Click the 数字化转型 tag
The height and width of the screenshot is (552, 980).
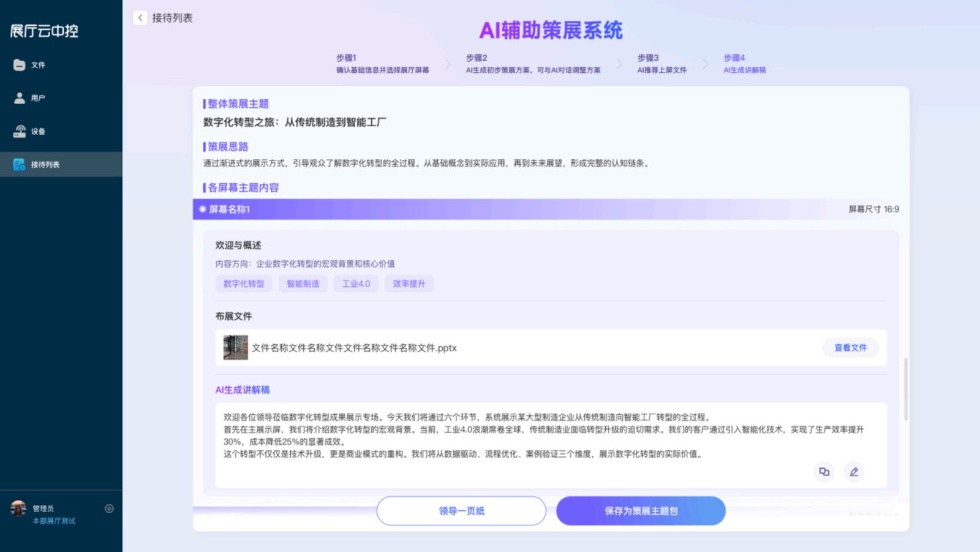tap(244, 284)
